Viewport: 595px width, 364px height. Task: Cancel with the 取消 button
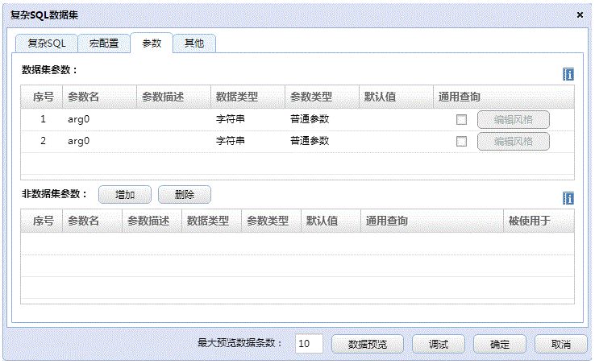[561, 344]
